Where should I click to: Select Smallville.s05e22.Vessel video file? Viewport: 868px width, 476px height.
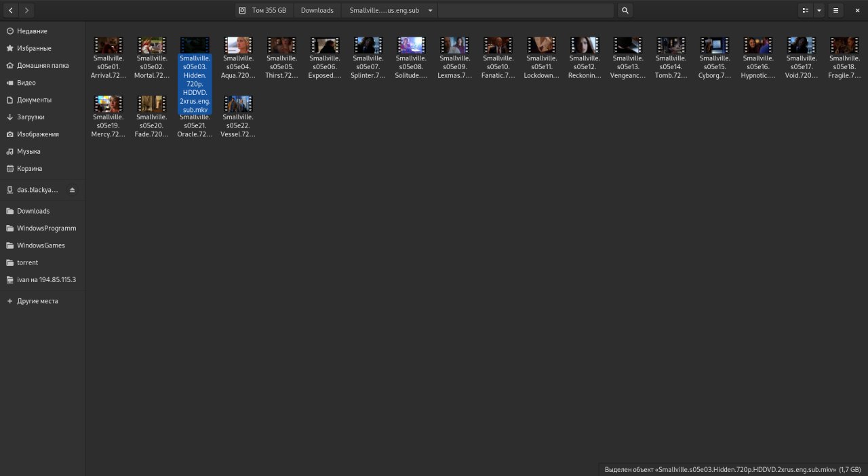tap(239, 117)
